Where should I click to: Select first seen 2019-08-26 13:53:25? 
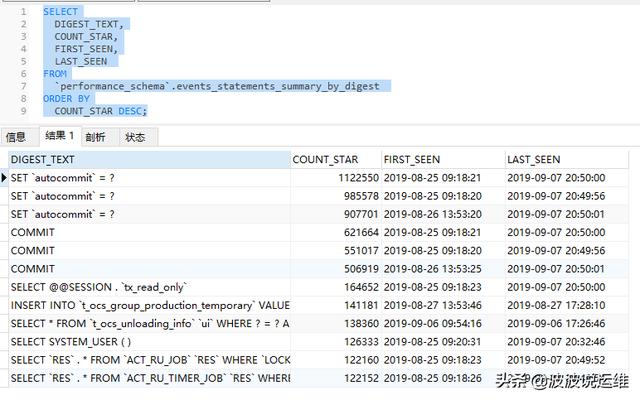click(443, 269)
